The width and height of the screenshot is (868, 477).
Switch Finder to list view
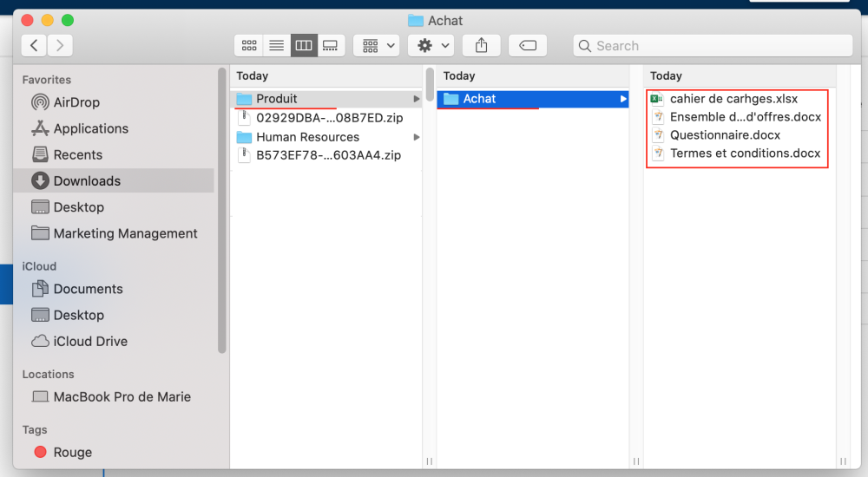[x=277, y=45]
